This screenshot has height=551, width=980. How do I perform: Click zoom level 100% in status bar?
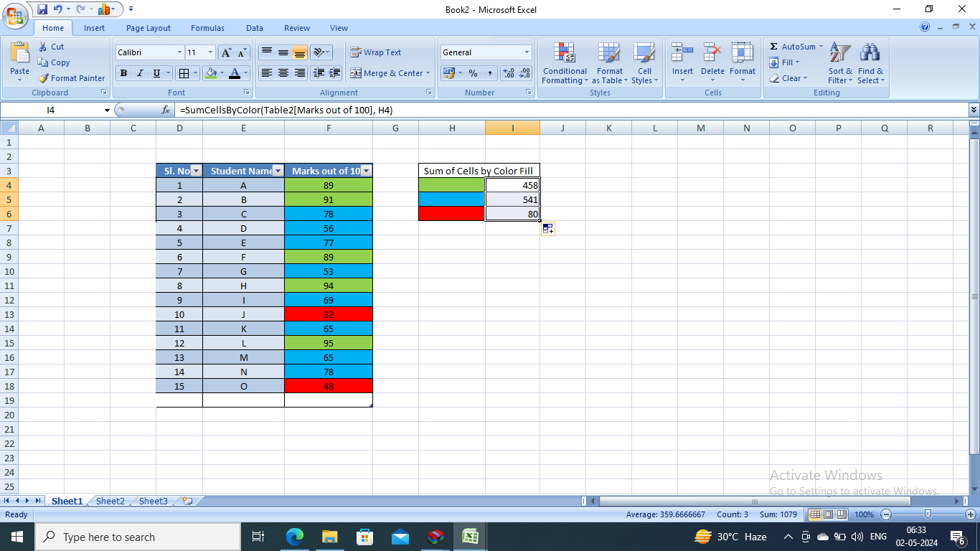coord(864,514)
